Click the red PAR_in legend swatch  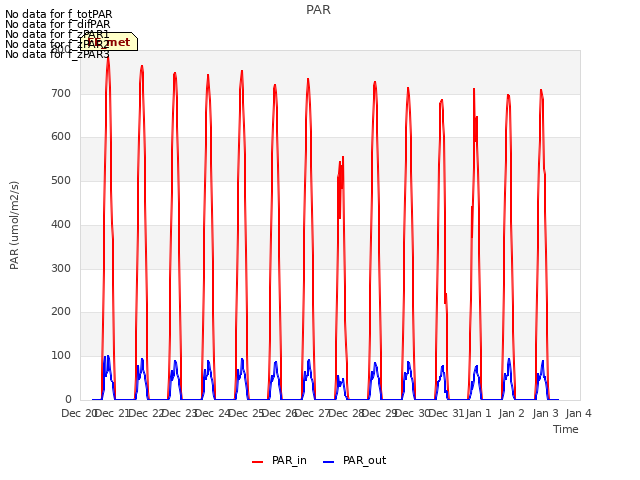click(x=258, y=462)
